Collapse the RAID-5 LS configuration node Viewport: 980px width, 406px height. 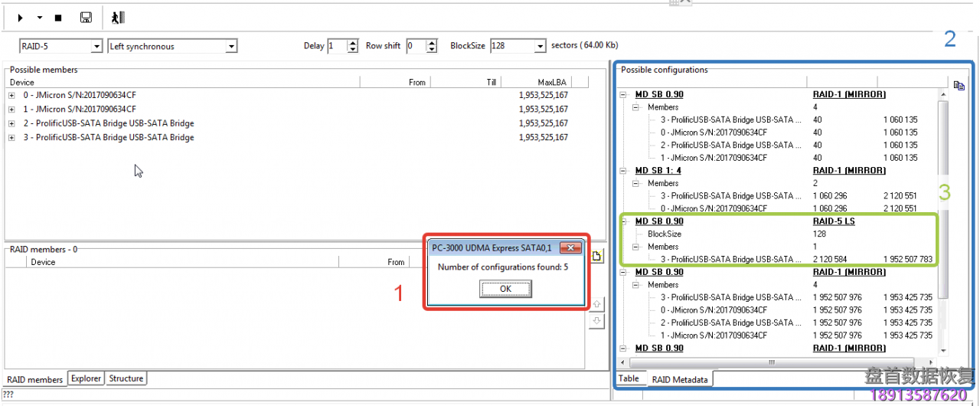[624, 221]
